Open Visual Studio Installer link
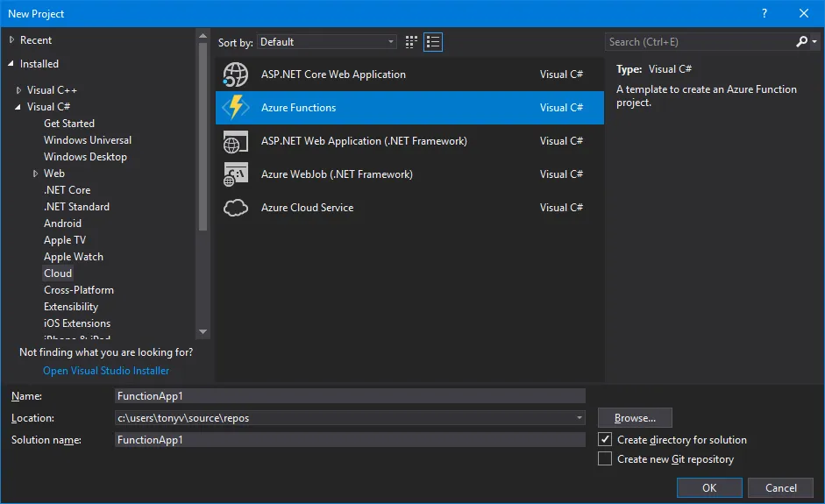 [106, 371]
